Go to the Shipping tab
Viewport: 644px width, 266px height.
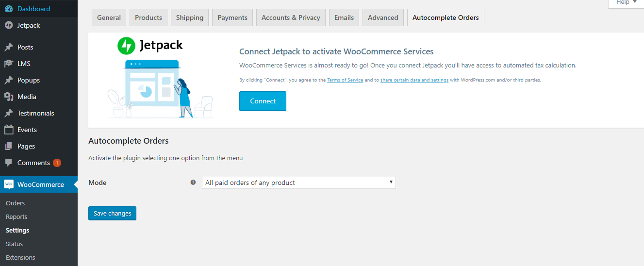[x=190, y=17]
